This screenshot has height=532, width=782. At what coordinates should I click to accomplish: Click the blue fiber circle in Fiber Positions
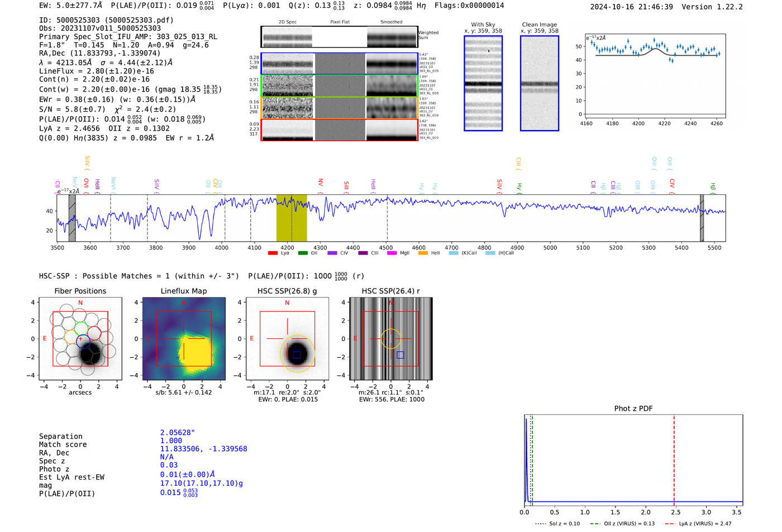click(x=83, y=342)
